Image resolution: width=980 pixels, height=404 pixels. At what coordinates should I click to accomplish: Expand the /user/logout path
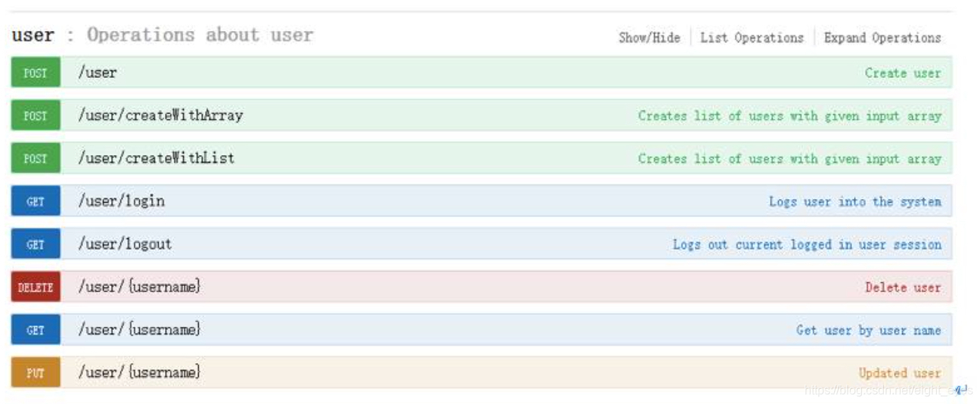coord(125,244)
